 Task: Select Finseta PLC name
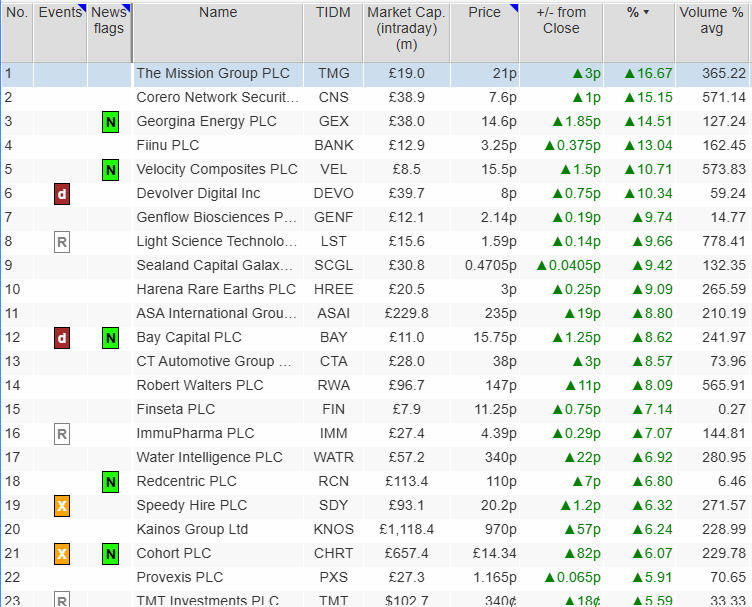[176, 409]
